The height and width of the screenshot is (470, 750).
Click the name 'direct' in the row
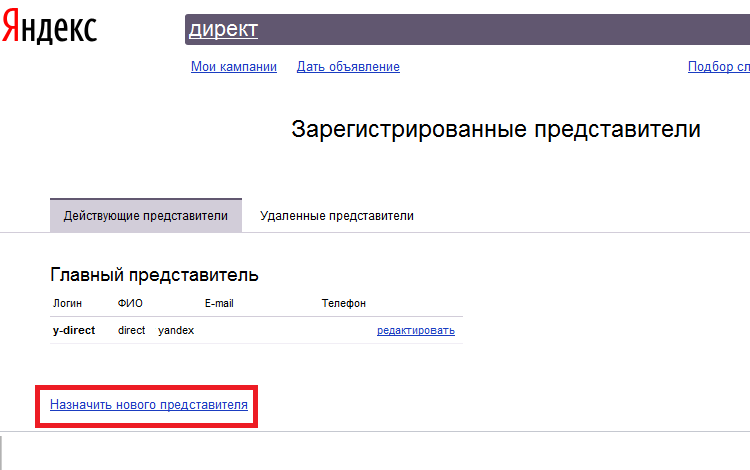[132, 330]
